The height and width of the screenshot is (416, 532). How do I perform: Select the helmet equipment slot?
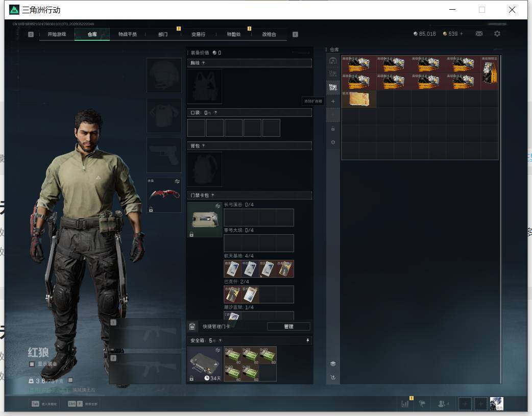click(x=164, y=75)
